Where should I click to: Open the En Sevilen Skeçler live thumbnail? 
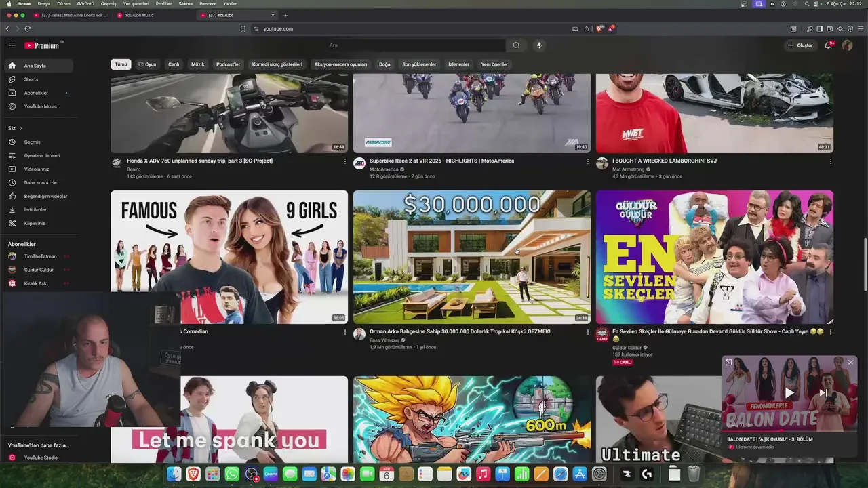[715, 257]
